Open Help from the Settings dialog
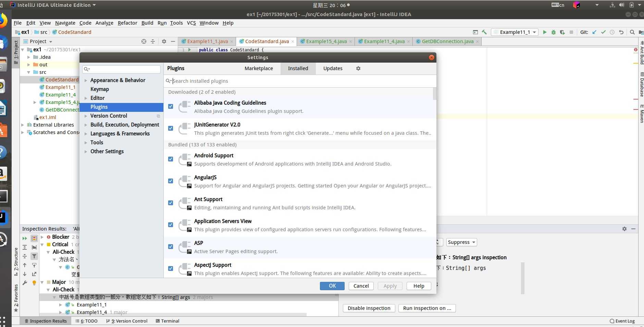Image resolution: width=644 pixels, height=327 pixels. point(419,286)
